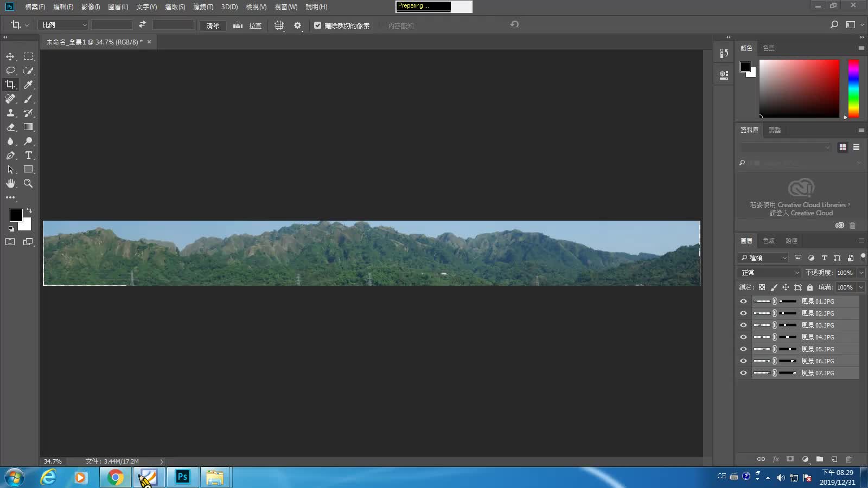Open the 濾鏡(T) filter menu
The height and width of the screenshot is (488, 868).
pos(203,7)
